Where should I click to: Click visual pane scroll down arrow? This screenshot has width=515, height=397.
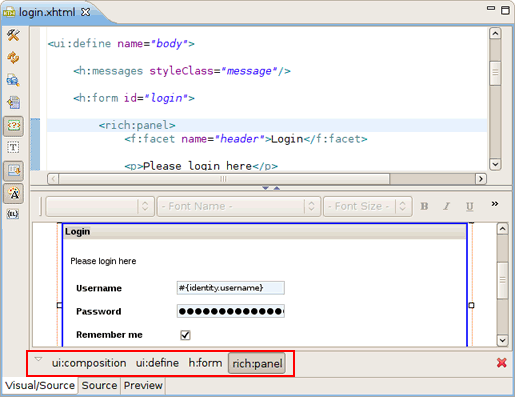(502, 341)
